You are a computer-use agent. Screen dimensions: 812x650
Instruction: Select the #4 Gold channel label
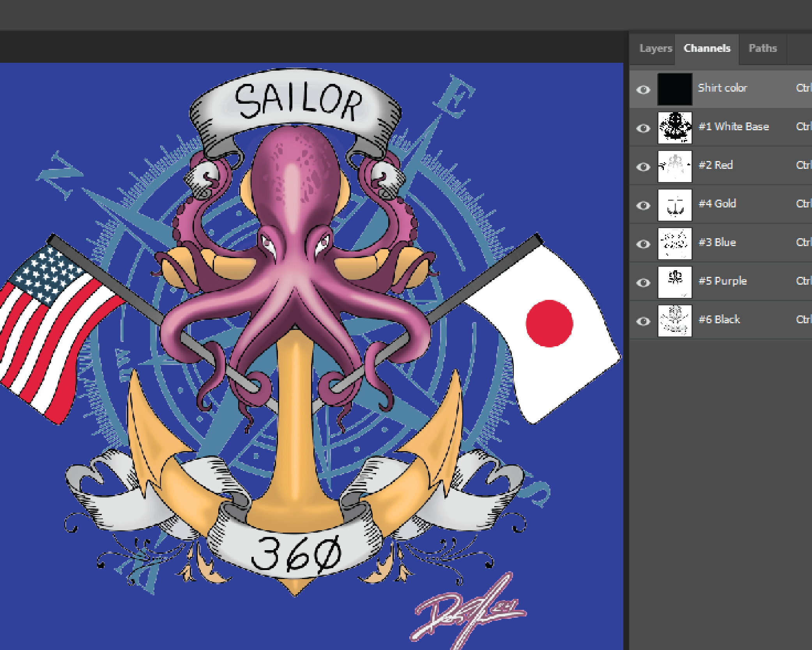(717, 204)
